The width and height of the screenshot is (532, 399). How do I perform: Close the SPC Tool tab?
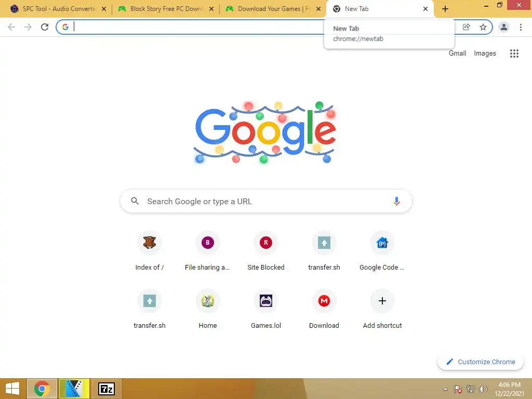pos(104,9)
